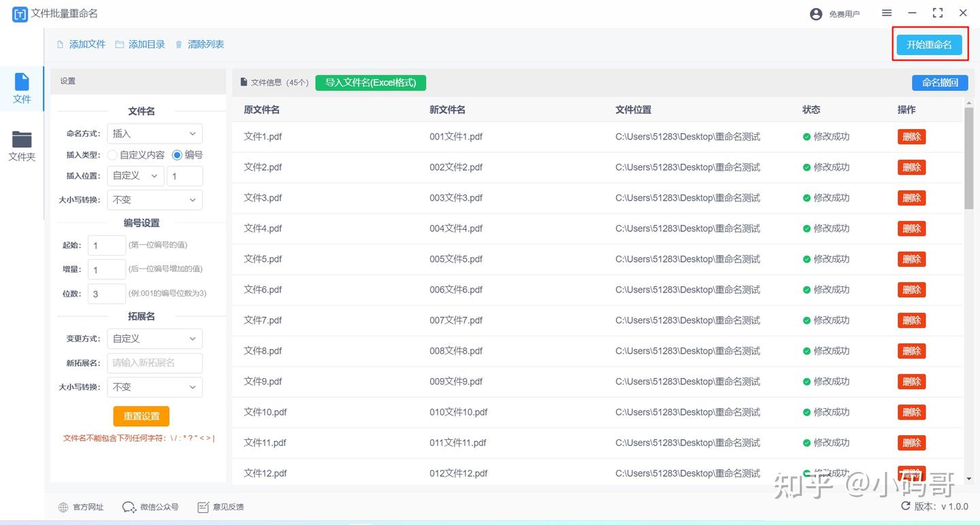Click the app logo icon in title bar
This screenshot has width=980, height=525.
(x=20, y=14)
